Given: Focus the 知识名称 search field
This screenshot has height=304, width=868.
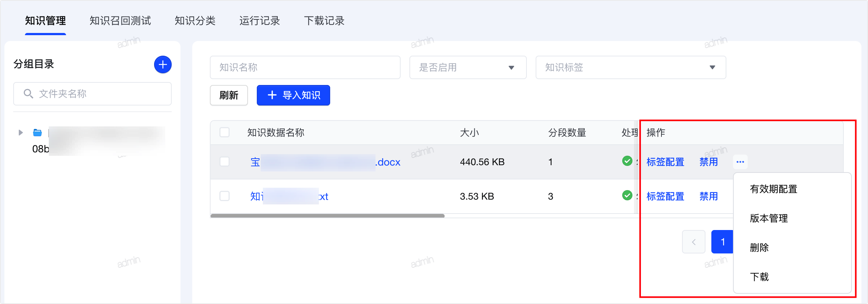Looking at the screenshot, I should pyautogui.click(x=305, y=67).
